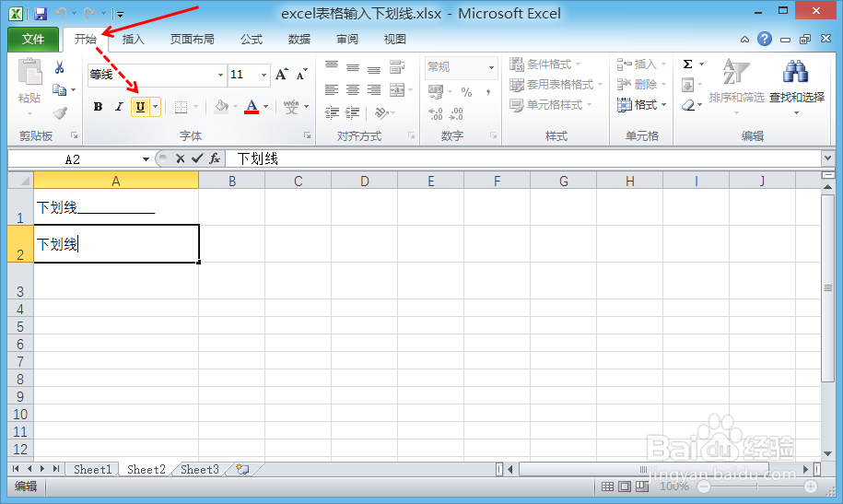Toggle middle vertical align
The width and height of the screenshot is (843, 504).
click(x=353, y=67)
